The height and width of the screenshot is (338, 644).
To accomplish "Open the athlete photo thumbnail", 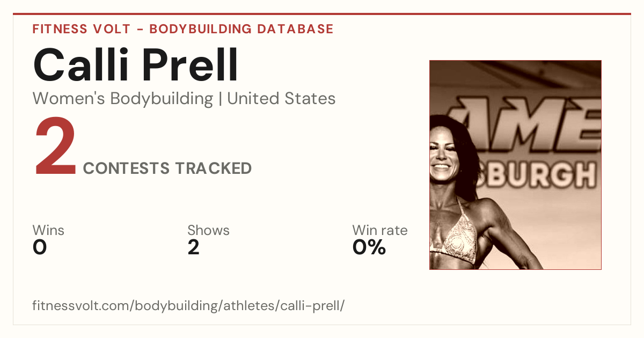I will point(515,165).
